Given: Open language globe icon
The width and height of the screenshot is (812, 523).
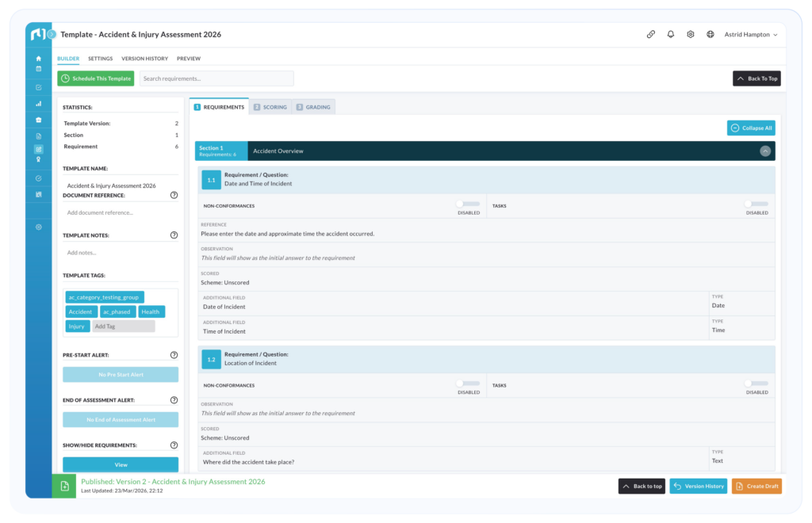Looking at the screenshot, I should [x=710, y=34].
